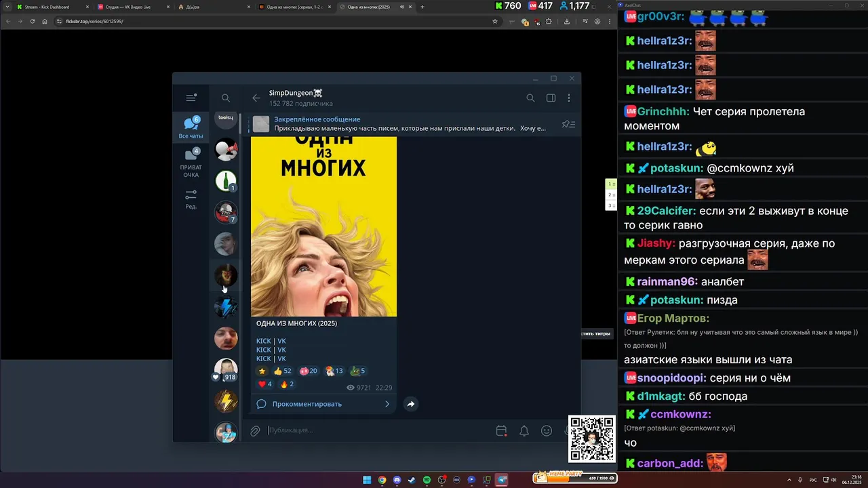
Task: Select the 'ПРИВАТ ОЧКА' folder
Action: 191,163
